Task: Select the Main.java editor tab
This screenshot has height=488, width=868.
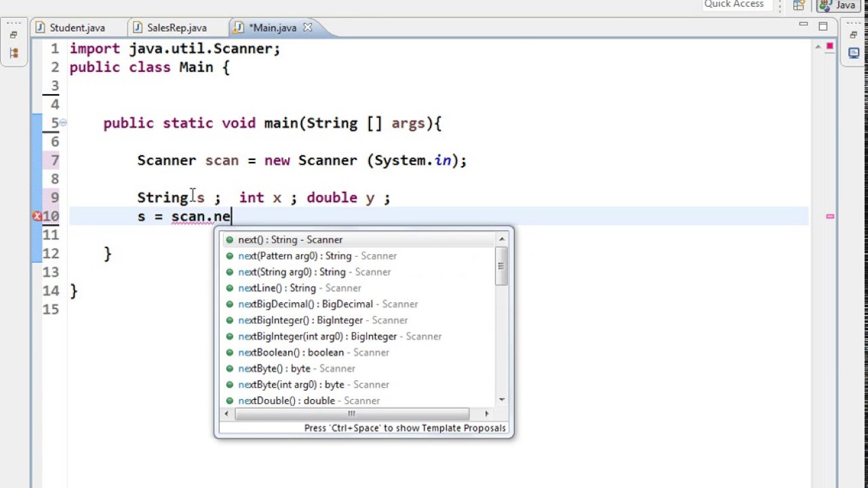Action: click(x=273, y=28)
